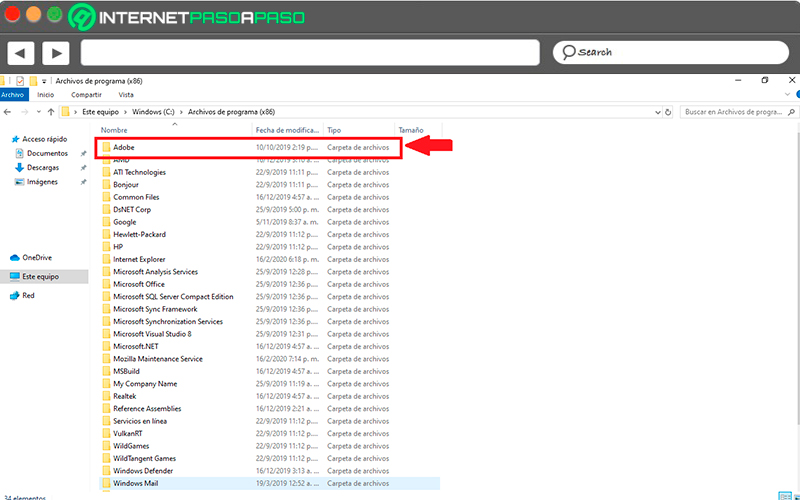Click Este equipo in the breadcrumb path
The image size is (800, 500).
click(x=100, y=112)
